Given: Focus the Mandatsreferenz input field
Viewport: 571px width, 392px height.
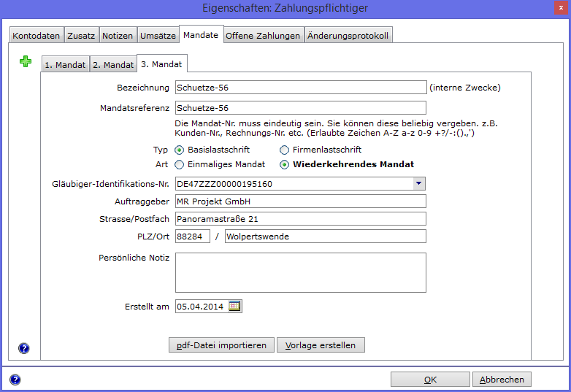Looking at the screenshot, I should point(301,108).
